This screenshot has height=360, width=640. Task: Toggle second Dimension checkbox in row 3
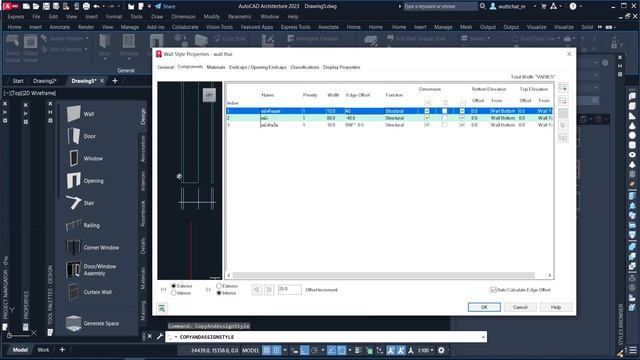[444, 125]
